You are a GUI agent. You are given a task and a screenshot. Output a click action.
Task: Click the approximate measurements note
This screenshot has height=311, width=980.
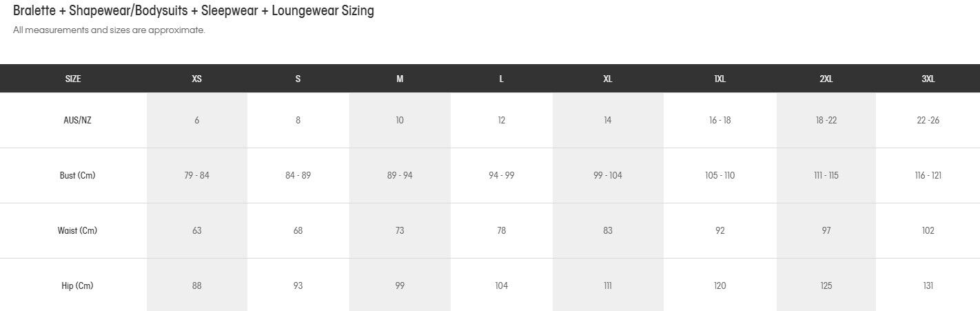click(109, 30)
